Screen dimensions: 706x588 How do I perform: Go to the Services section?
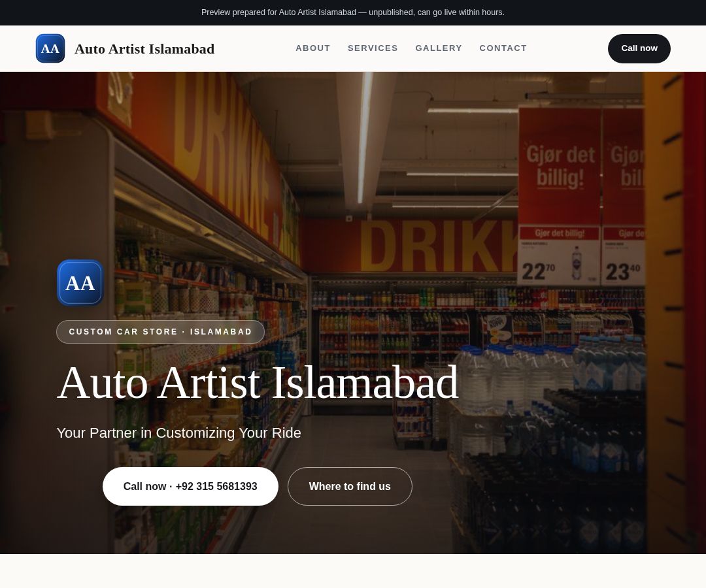[x=373, y=48]
